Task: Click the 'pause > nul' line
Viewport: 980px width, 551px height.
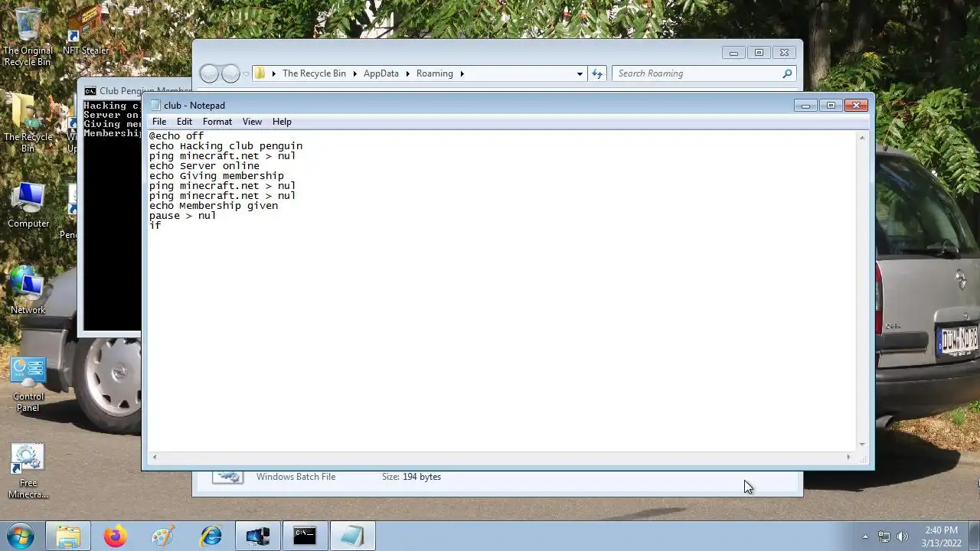Action: pos(182,216)
